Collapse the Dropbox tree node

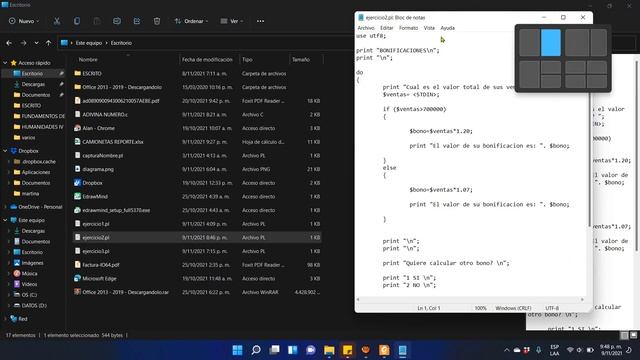(5, 151)
